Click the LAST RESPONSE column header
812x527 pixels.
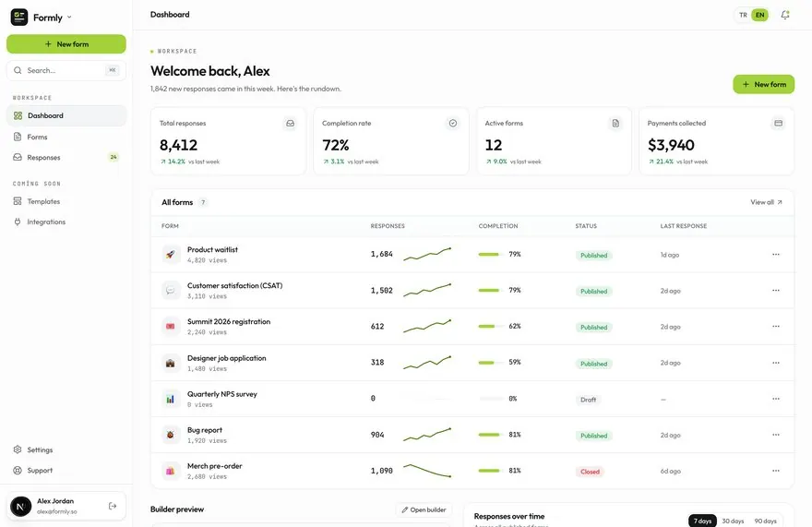click(684, 226)
